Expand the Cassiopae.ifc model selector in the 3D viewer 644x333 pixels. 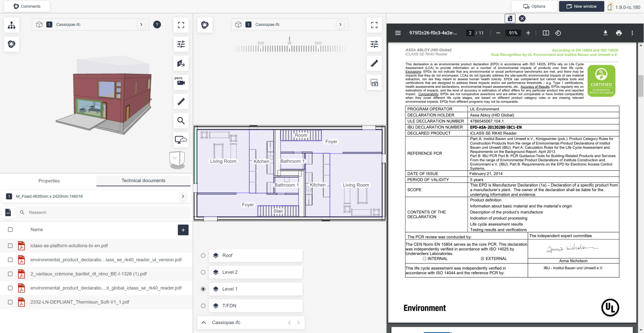point(141,25)
